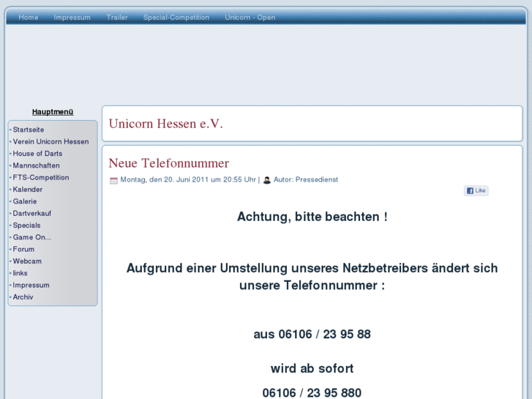Image resolution: width=532 pixels, height=399 pixels.
Task: Click the date text Montag, den 20. Juni 2011
Action: coord(164,179)
